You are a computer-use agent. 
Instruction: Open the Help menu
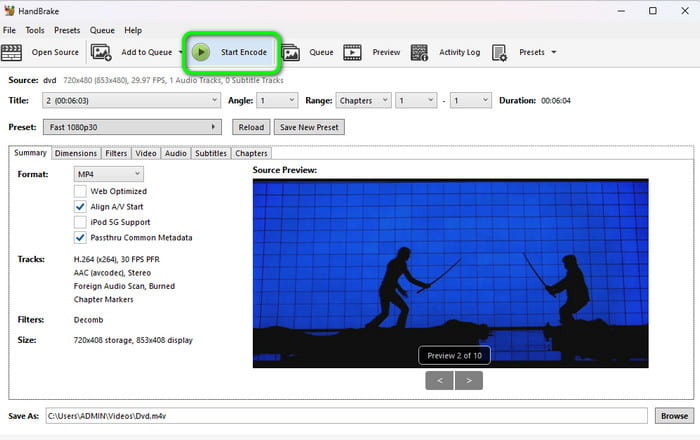133,30
